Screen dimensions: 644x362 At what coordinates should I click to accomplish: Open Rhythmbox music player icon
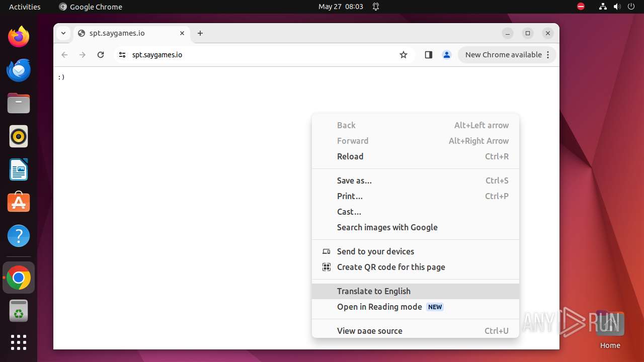pos(19,137)
